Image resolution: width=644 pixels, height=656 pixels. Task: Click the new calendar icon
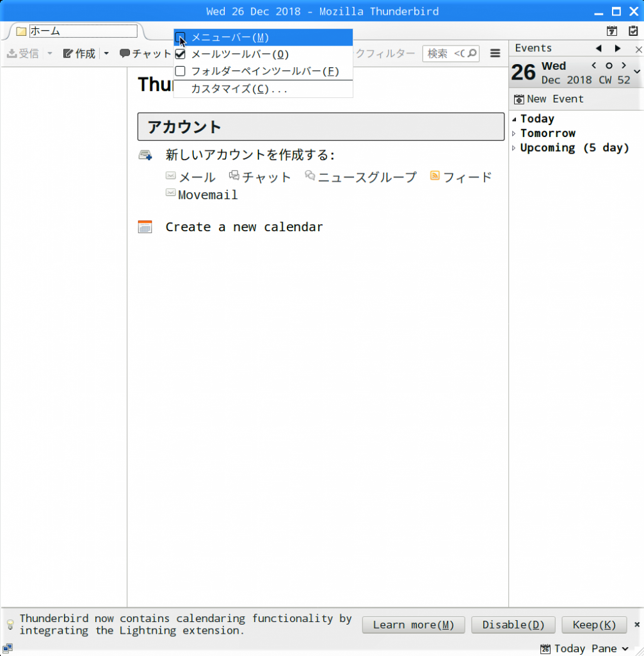145,227
